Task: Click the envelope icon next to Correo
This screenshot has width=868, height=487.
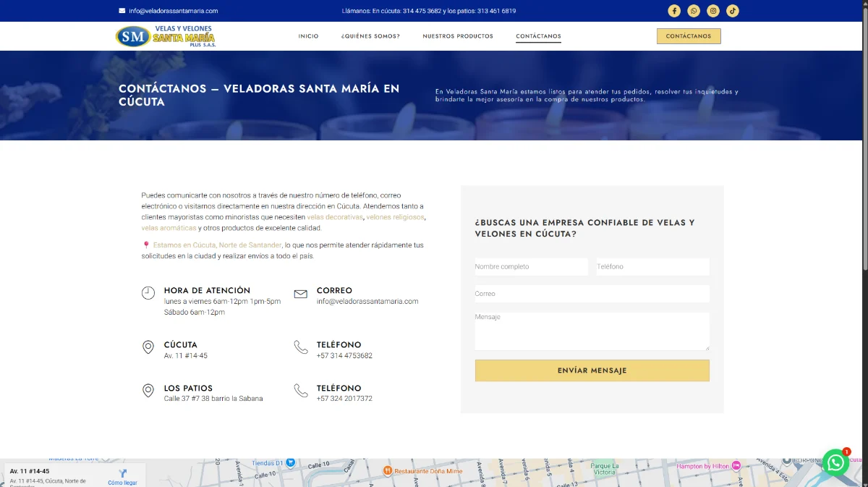Action: click(x=301, y=294)
